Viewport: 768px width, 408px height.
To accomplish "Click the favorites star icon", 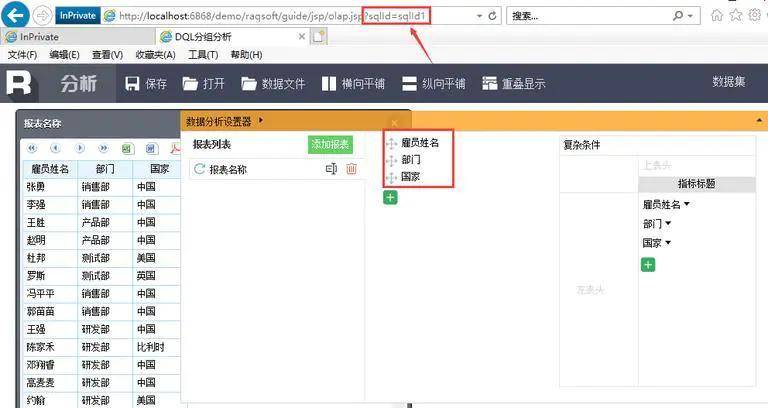I will (x=736, y=16).
